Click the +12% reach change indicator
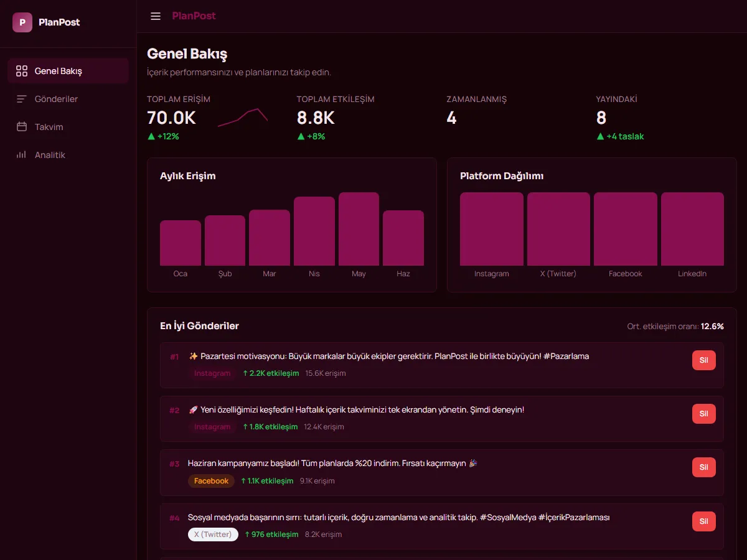The image size is (747, 560). tap(163, 136)
